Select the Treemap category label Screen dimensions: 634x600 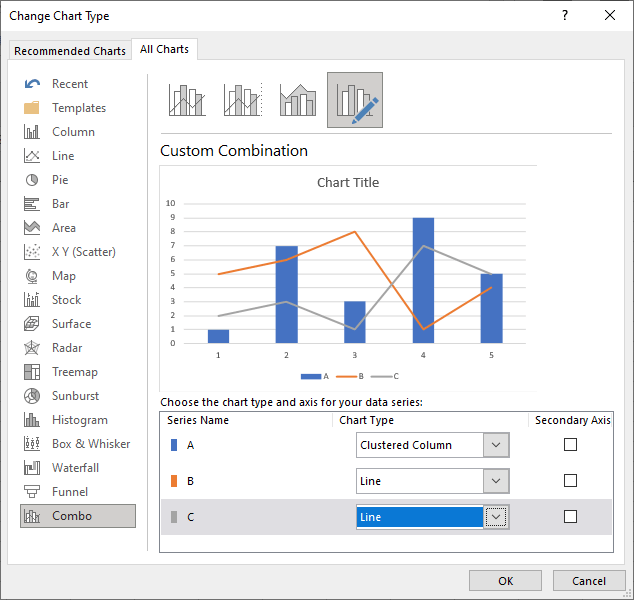pos(75,372)
